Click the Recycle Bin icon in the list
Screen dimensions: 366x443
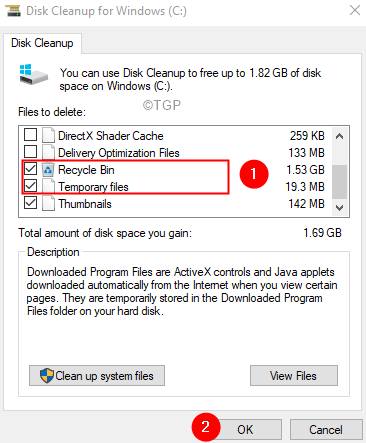tap(48, 170)
